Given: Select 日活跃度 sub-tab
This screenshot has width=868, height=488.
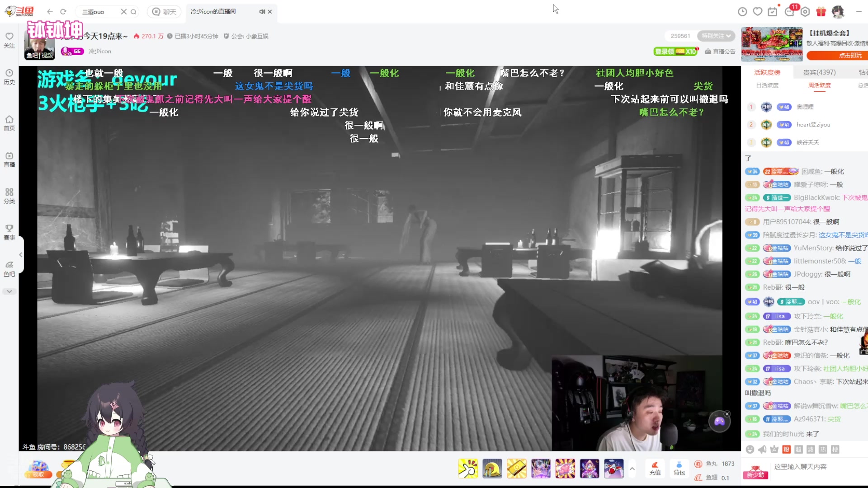Looking at the screenshot, I should click(x=768, y=85).
